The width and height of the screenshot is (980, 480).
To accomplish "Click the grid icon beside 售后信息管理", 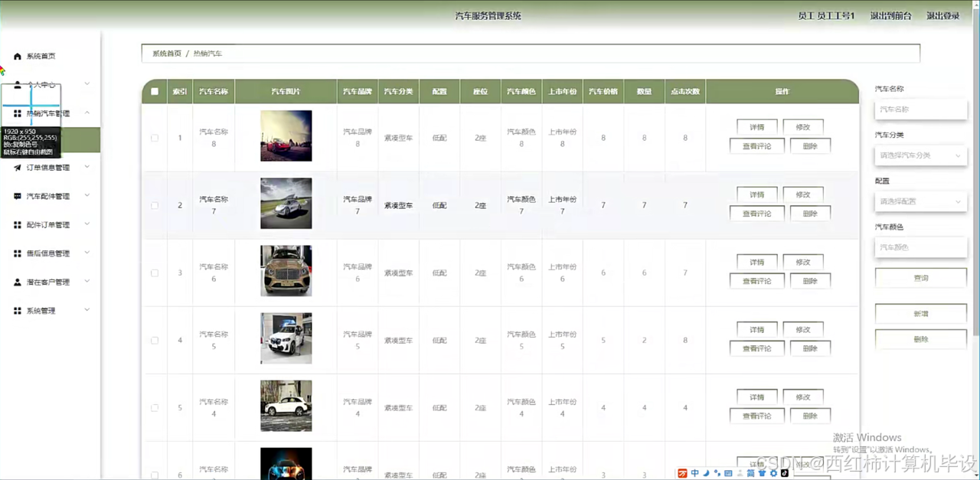I will [18, 253].
